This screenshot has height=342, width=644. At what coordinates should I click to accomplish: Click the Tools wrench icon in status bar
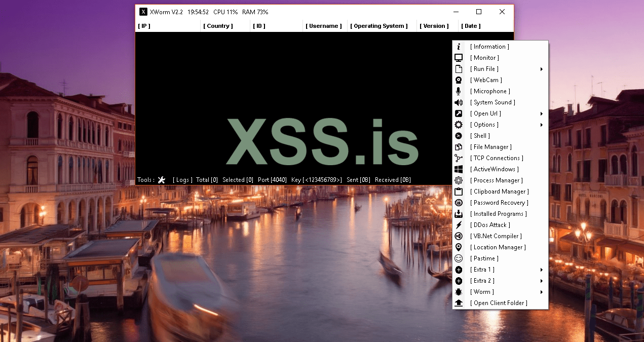click(x=162, y=180)
